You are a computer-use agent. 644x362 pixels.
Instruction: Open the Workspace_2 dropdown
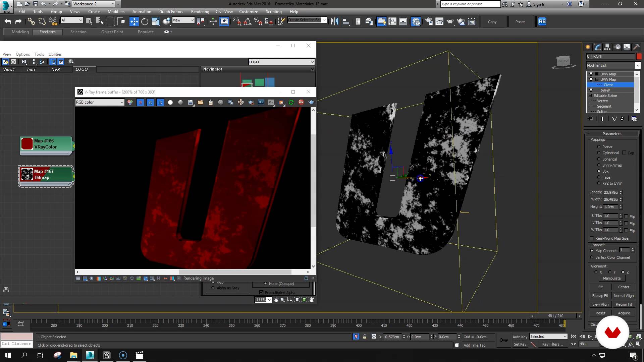click(94, 4)
